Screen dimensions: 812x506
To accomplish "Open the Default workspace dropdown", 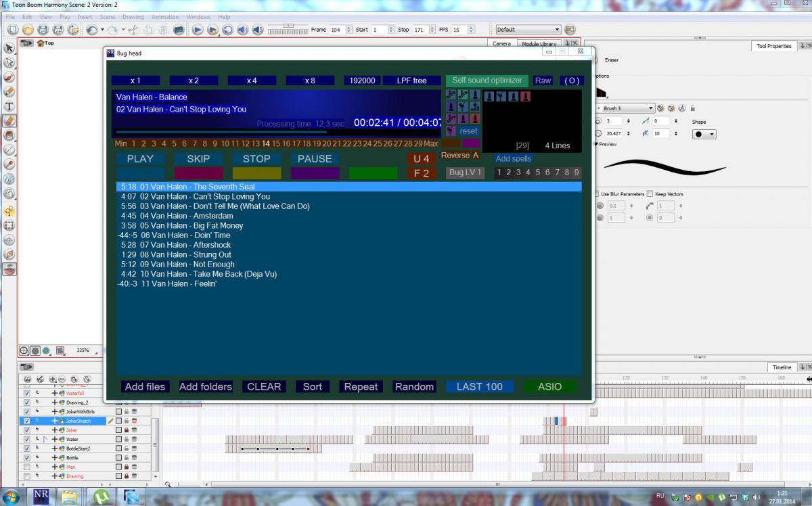I will (528, 30).
